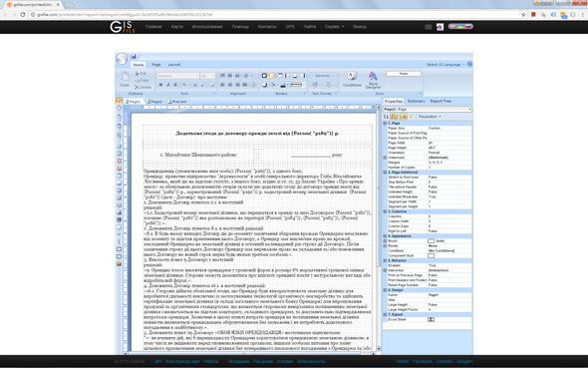This screenshot has height=368, width=588.
Task: Click the round application menu button
Action: click(122, 59)
